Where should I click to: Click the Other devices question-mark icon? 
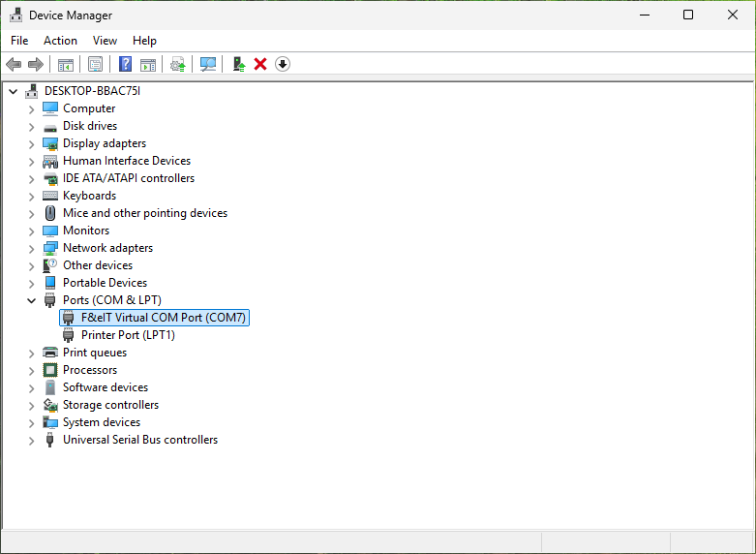click(x=50, y=265)
